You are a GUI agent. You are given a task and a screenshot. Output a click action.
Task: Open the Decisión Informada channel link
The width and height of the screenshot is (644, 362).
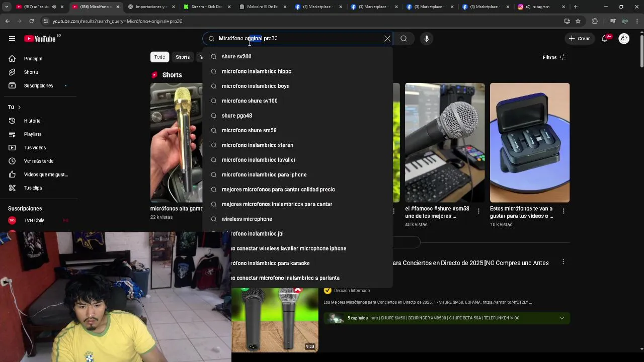click(352, 291)
